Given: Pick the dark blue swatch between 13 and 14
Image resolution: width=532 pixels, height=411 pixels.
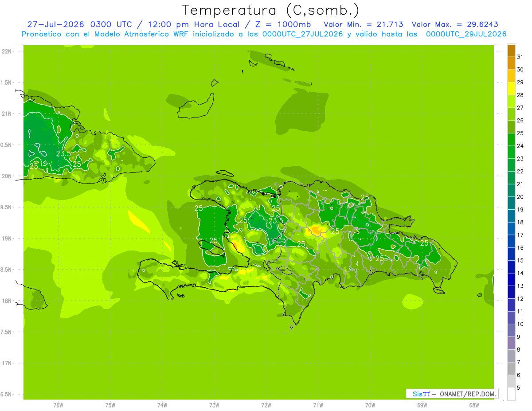Looking at the screenshot, I should click(x=511, y=279).
